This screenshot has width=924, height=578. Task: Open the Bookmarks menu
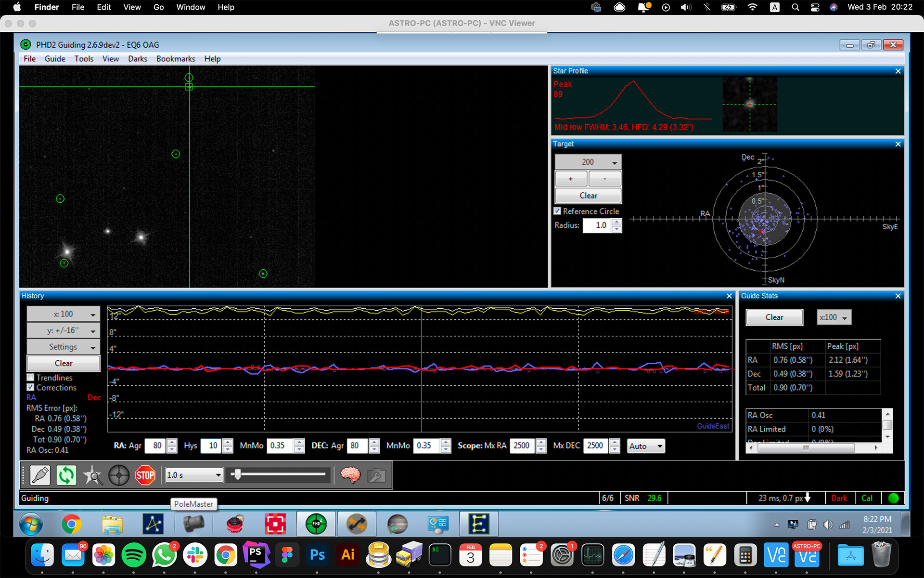(x=176, y=59)
